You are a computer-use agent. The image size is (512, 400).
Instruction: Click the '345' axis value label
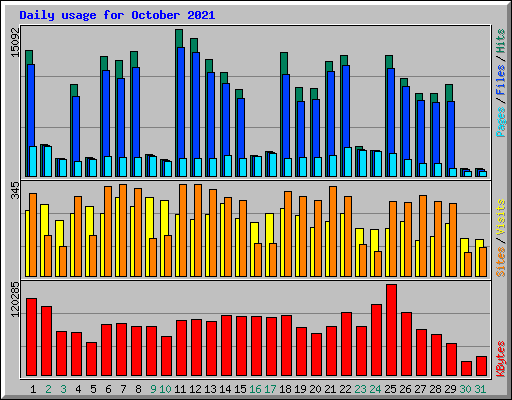click(16, 190)
